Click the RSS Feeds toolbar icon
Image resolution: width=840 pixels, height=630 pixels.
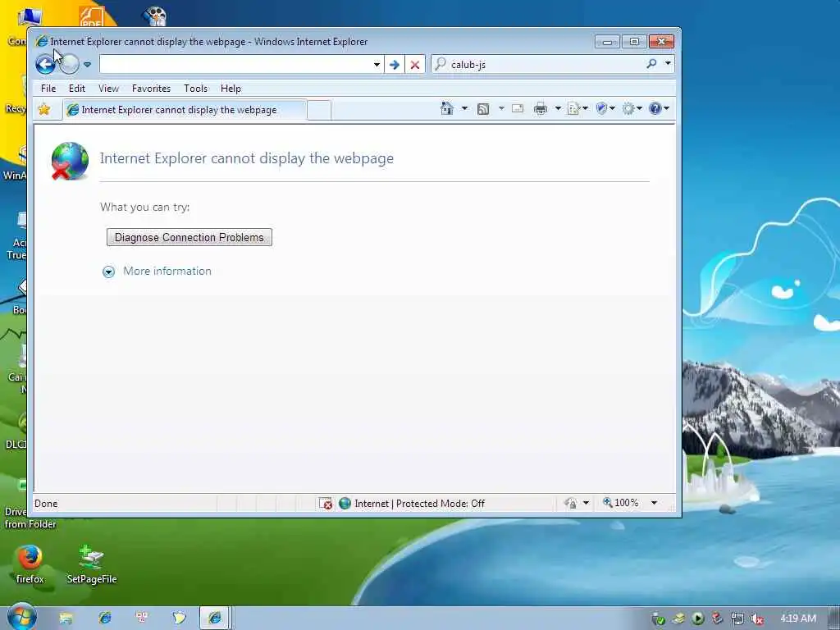(x=483, y=109)
